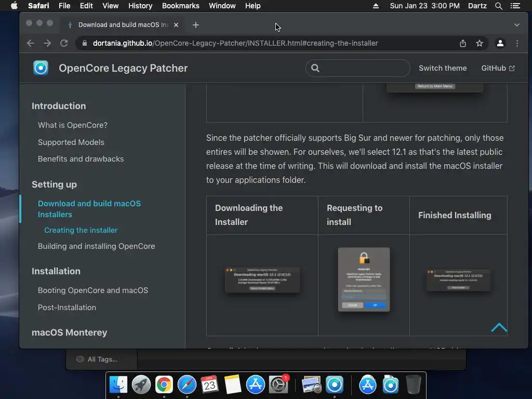Open Download and build macOS Installers link
This screenshot has width=532, height=399.
pos(89,209)
